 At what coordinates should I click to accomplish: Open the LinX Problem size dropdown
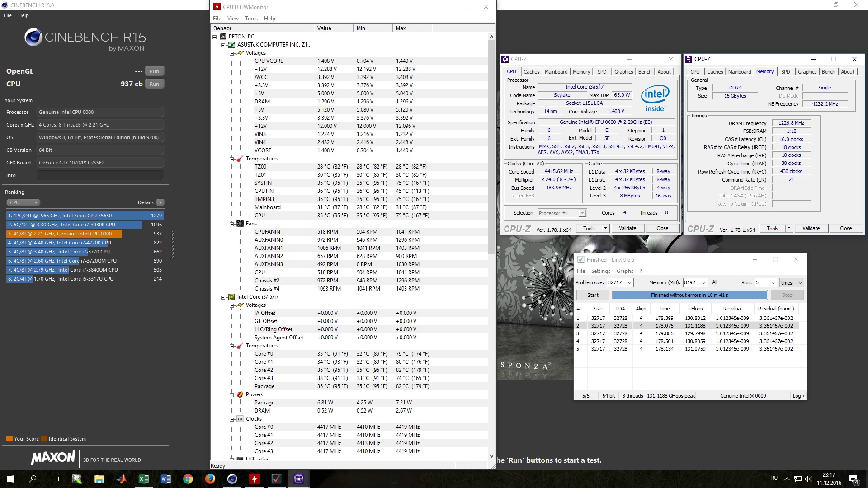pos(630,283)
